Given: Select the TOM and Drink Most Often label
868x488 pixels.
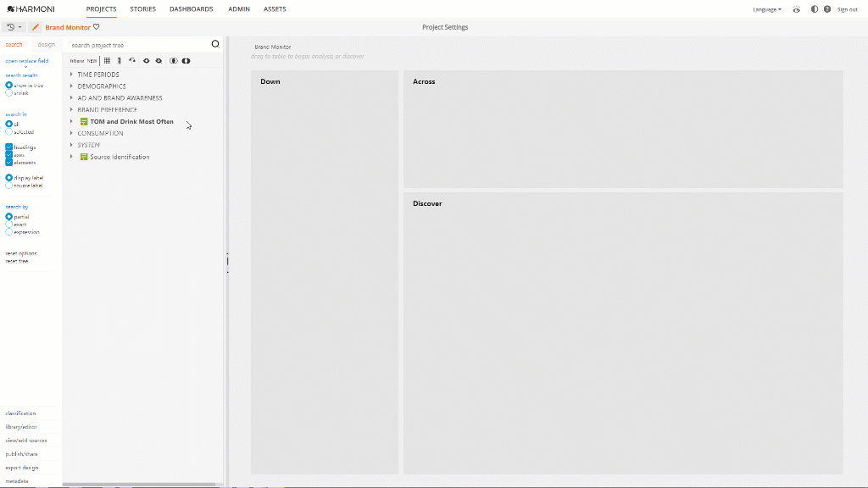Looking at the screenshot, I should pos(131,122).
